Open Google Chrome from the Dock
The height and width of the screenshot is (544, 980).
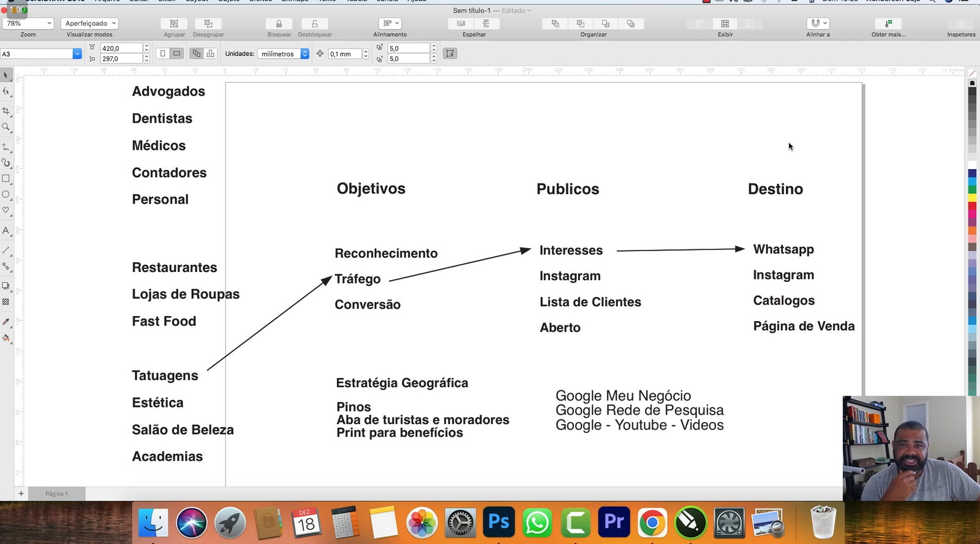point(652,523)
